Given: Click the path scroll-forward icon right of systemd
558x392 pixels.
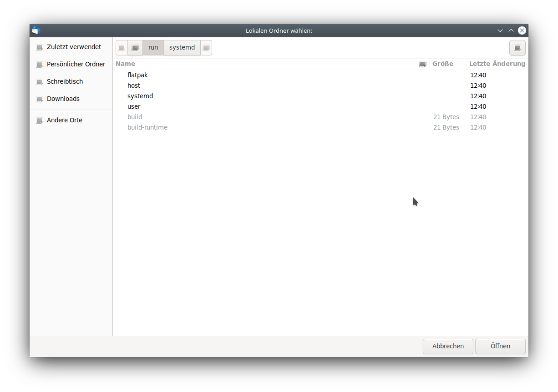Looking at the screenshot, I should pos(206,48).
